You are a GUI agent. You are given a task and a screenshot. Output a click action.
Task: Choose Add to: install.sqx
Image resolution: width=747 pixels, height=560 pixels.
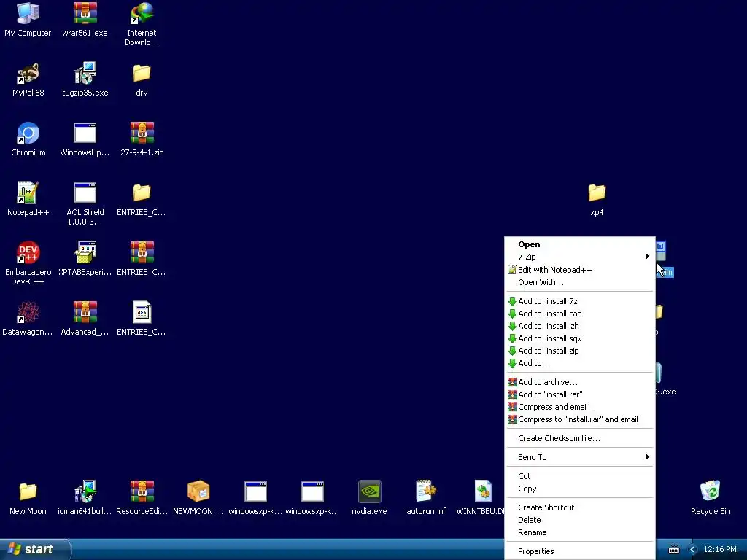coord(580,338)
